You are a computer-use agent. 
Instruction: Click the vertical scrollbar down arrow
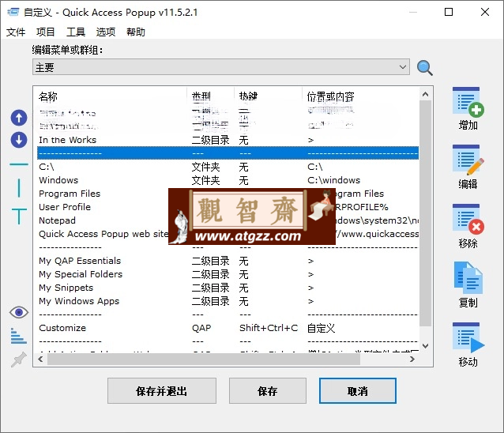pyautogui.click(x=425, y=346)
